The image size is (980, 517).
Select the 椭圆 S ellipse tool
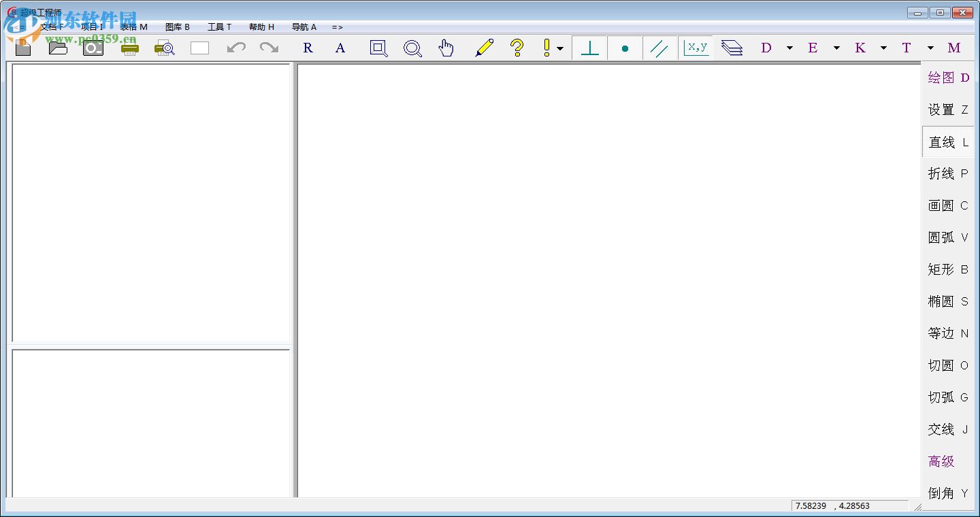[x=948, y=301]
